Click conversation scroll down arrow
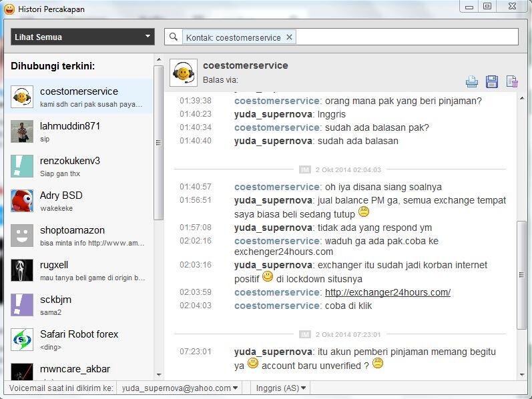Viewport: 532px width, 399px height. click(x=522, y=375)
